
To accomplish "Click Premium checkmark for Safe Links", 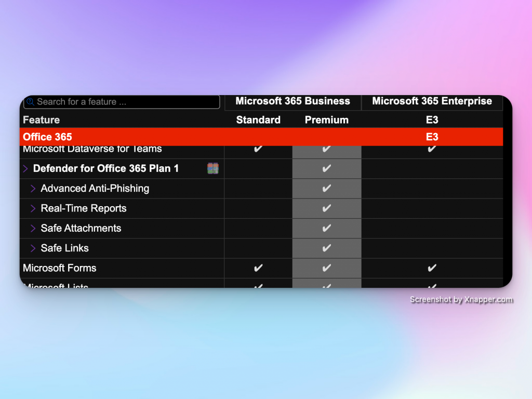I will [326, 248].
